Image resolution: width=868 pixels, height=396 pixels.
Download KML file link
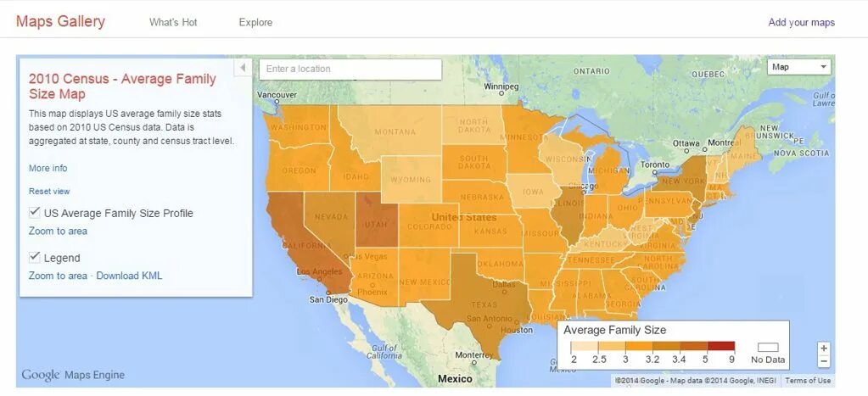[x=130, y=276]
